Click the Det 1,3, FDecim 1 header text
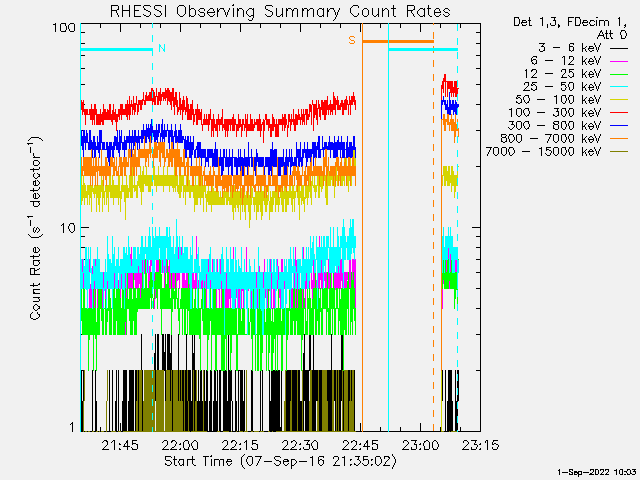This screenshot has height=480, width=640. pyautogui.click(x=570, y=22)
